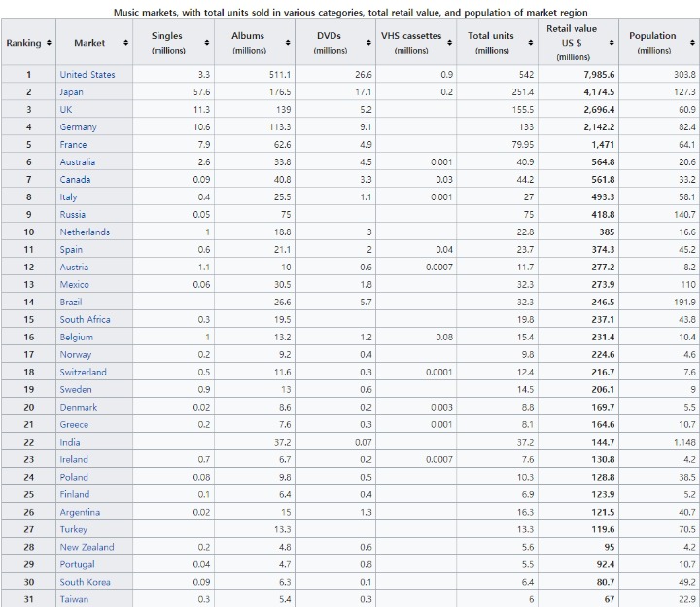Click the Greece link

74,424
